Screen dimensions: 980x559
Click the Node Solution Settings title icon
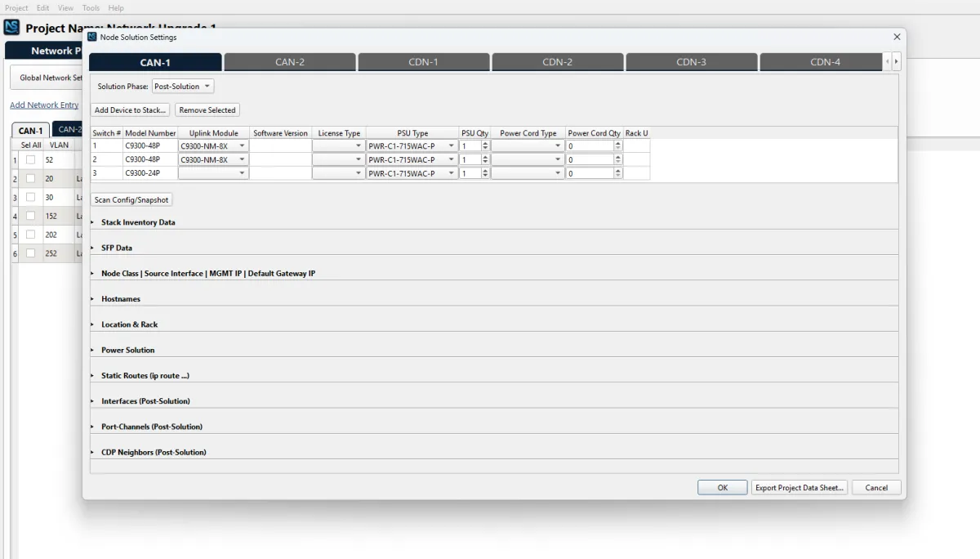point(92,37)
